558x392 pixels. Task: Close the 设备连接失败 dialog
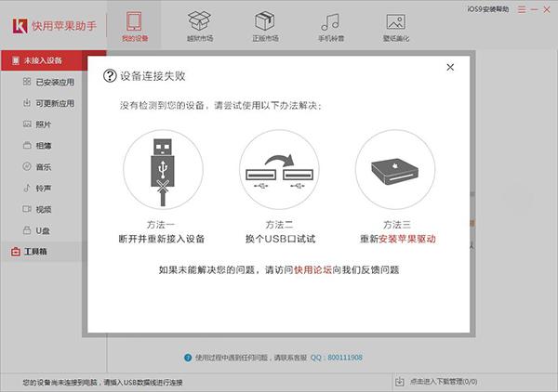(450, 67)
